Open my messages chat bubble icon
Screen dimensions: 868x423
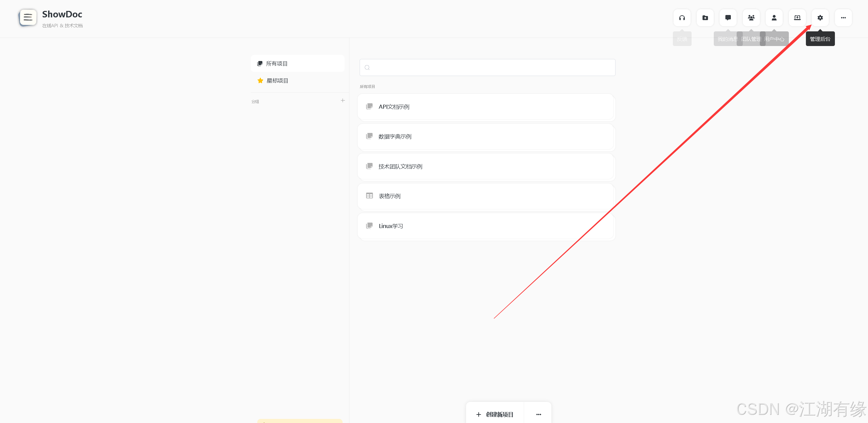click(x=728, y=18)
